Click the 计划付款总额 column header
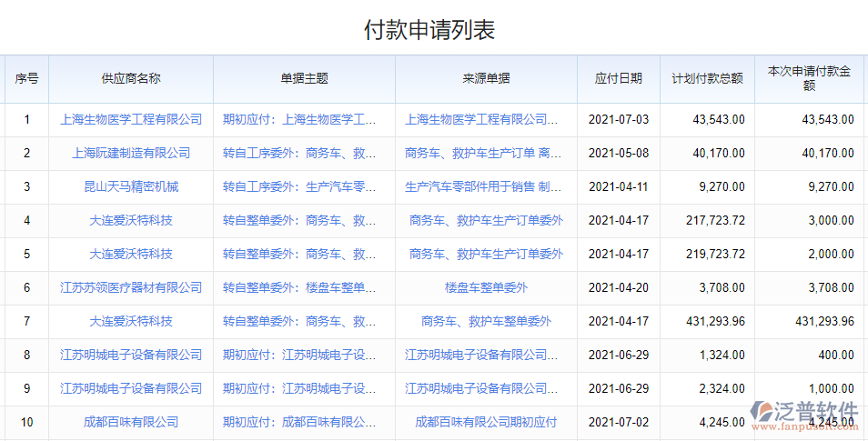Image resolution: width=868 pixels, height=441 pixels. [x=707, y=78]
